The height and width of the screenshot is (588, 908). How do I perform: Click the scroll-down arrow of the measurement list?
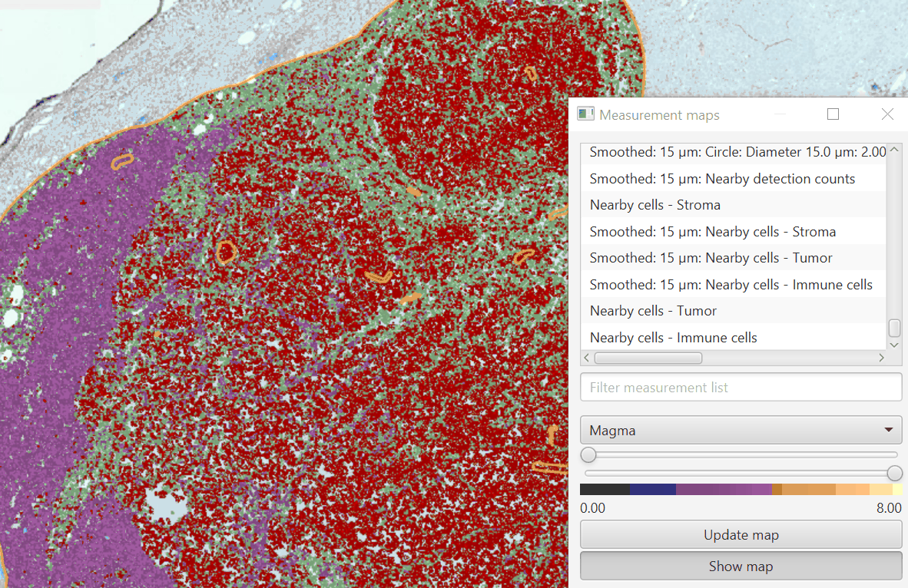click(x=893, y=345)
